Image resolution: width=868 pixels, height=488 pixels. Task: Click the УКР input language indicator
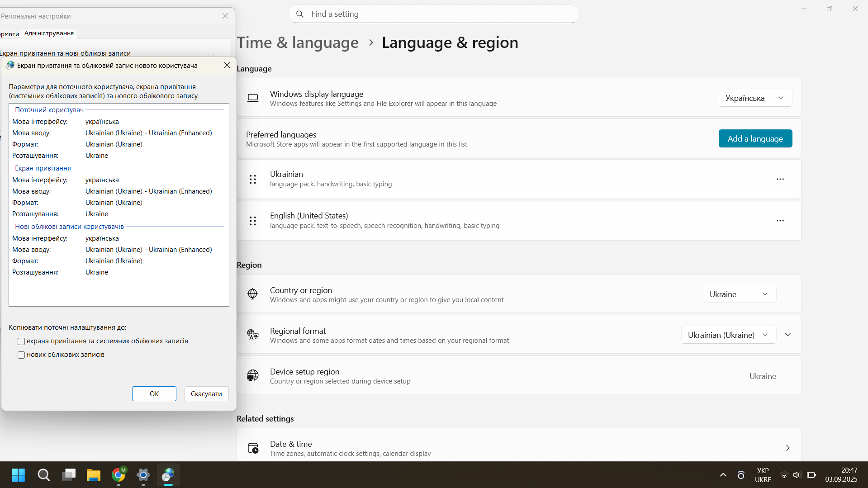coord(763,475)
